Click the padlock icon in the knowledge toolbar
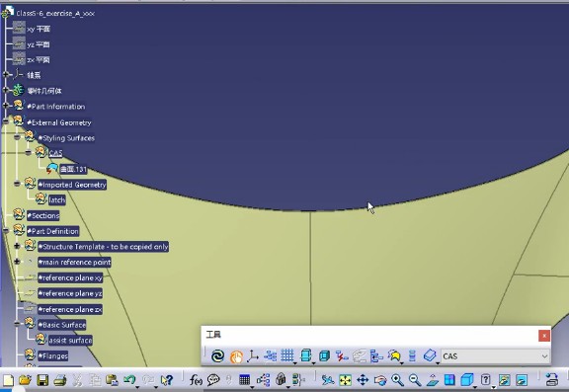The image size is (569, 392). (281, 379)
